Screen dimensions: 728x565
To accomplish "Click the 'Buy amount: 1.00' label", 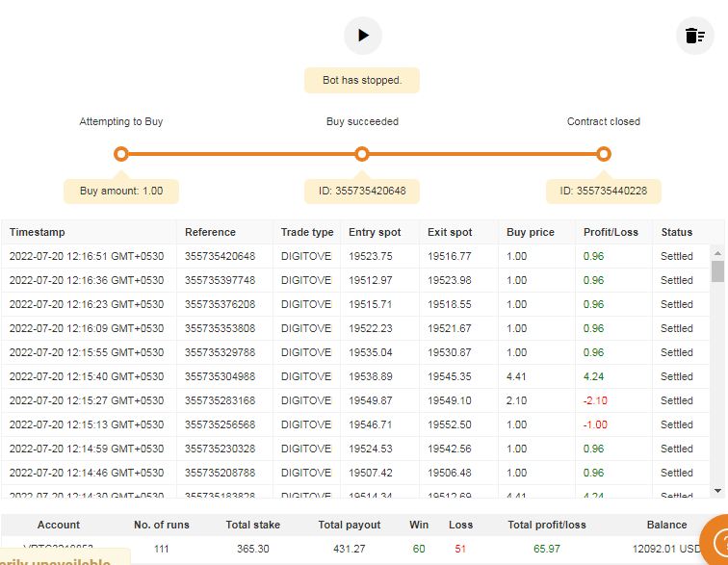I will coord(121,191).
